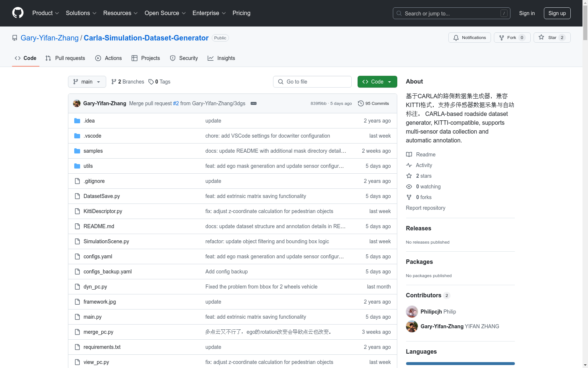Image resolution: width=588 pixels, height=368 pixels.
Task: Click the file icon beside main.py
Action: (x=77, y=317)
